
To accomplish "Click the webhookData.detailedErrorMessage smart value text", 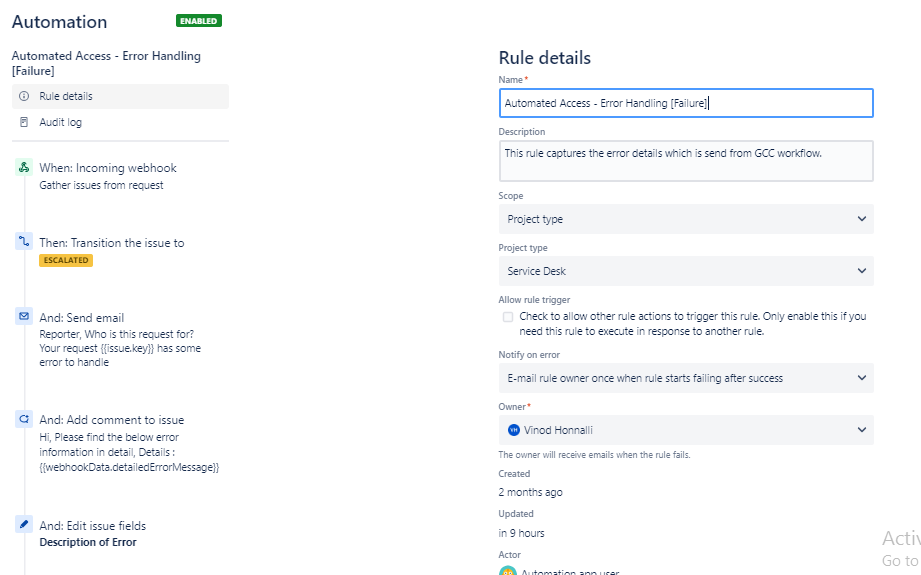I will click(x=129, y=468).
